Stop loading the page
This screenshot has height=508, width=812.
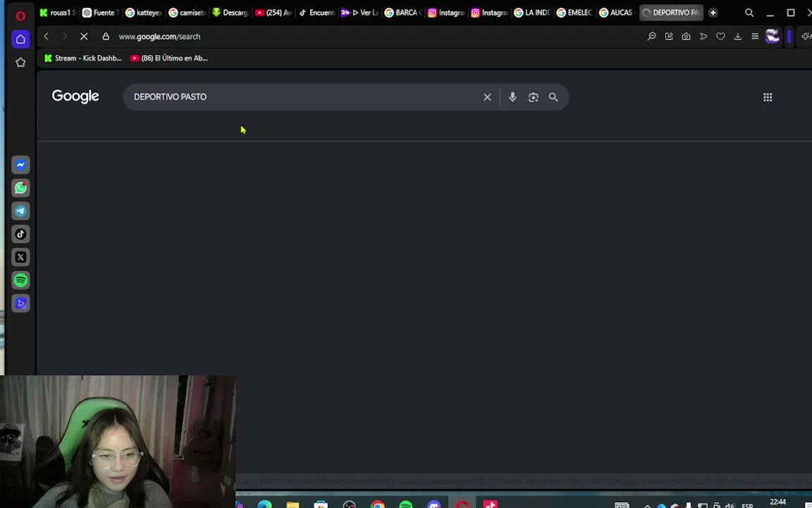tap(84, 36)
